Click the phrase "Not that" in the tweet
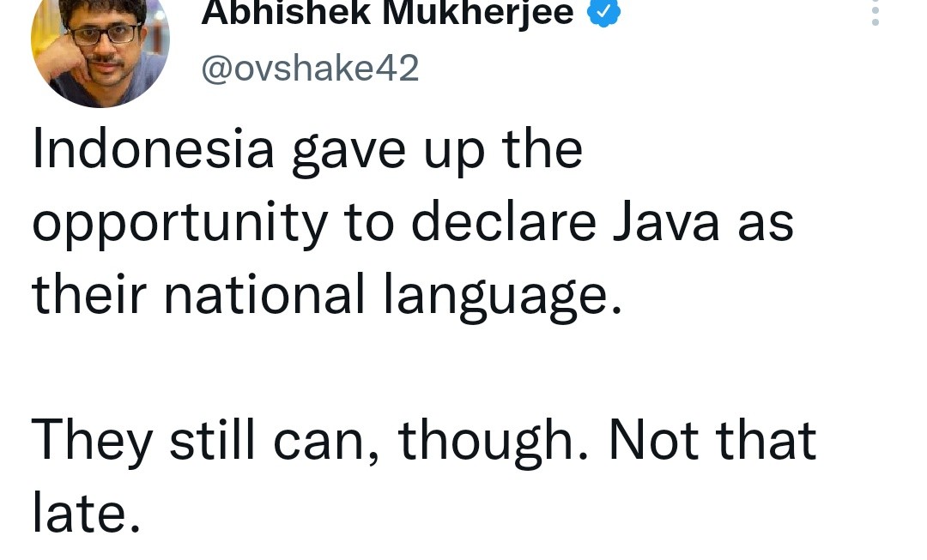Image resolution: width=927 pixels, height=560 pixels. point(712,440)
